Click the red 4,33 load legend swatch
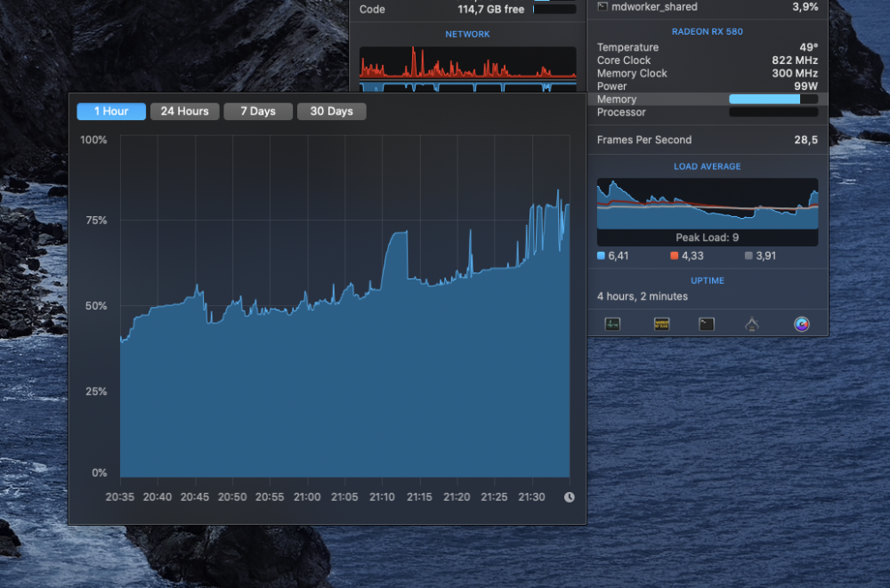The height and width of the screenshot is (588, 890). point(675,256)
